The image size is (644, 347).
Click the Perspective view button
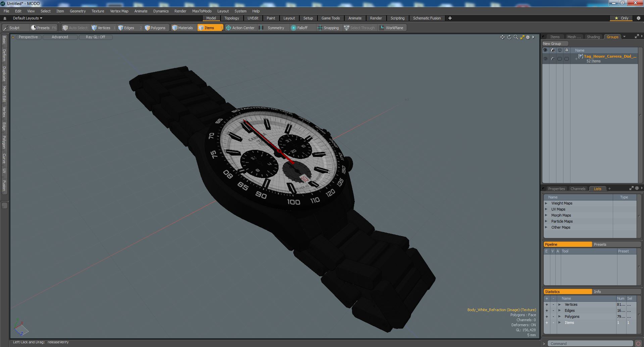pos(28,37)
